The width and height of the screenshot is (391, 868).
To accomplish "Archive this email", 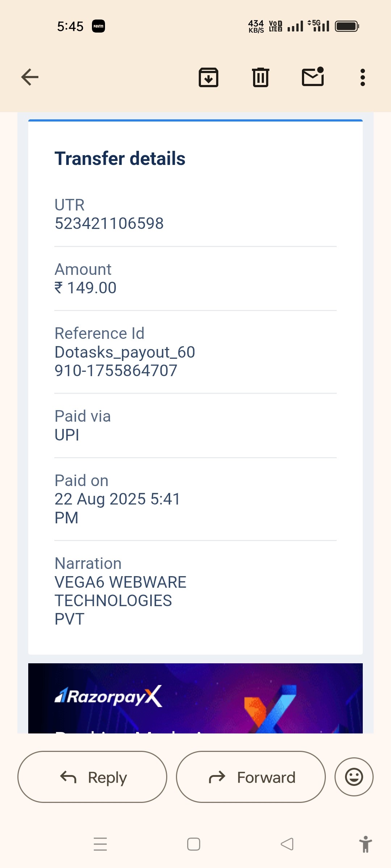I will [x=209, y=77].
